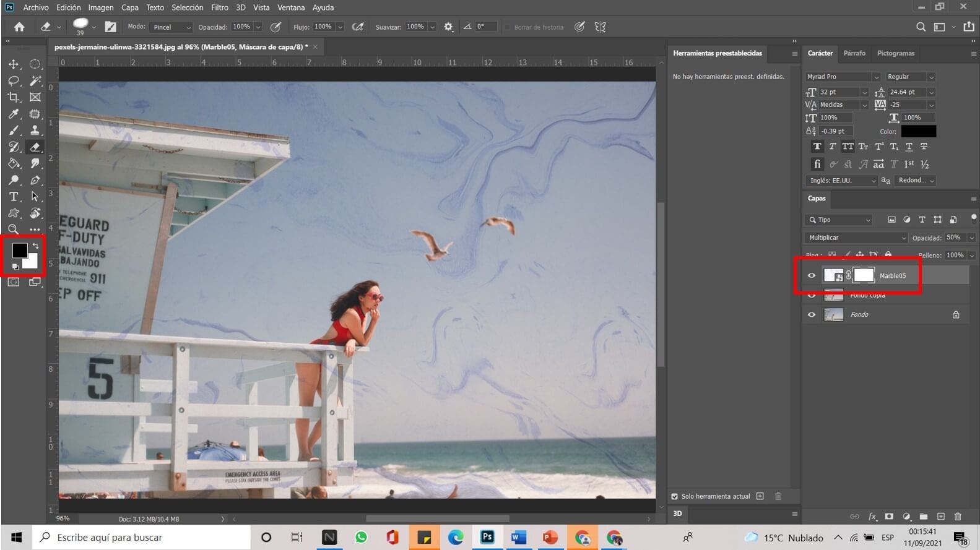Uncheck Solo herramienta actual checkbox
Image resolution: width=980 pixels, height=550 pixels.
(674, 496)
